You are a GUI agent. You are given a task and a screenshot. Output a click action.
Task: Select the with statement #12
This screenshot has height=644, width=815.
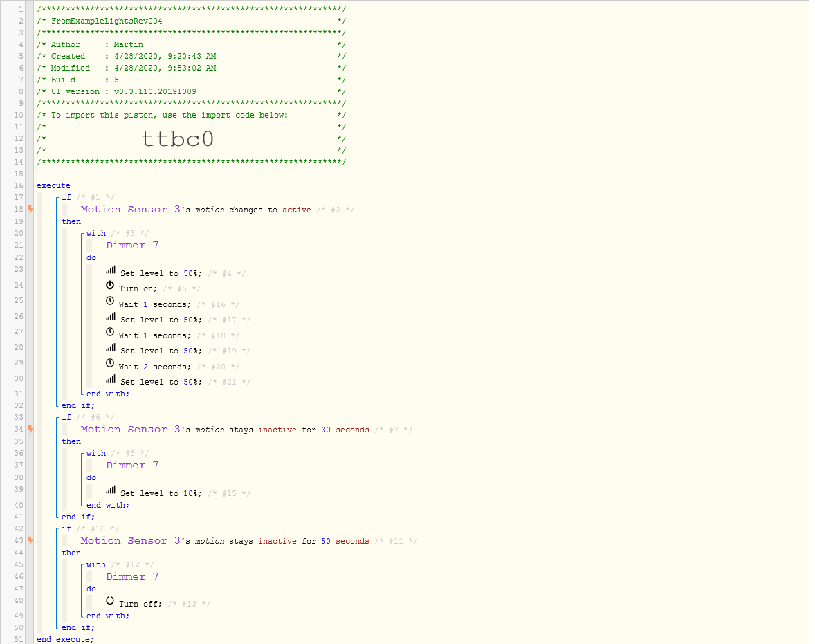point(96,565)
